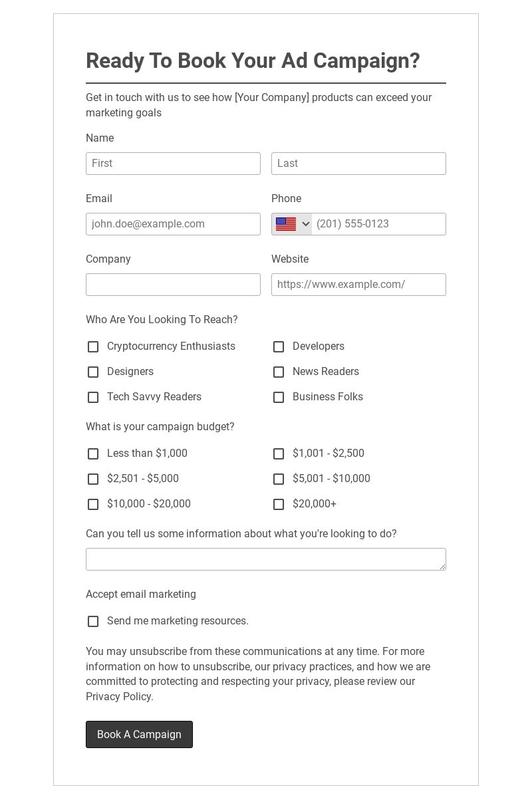Select the Designers checkbox
Image resolution: width=532 pixels, height=786 pixels.
tap(93, 372)
